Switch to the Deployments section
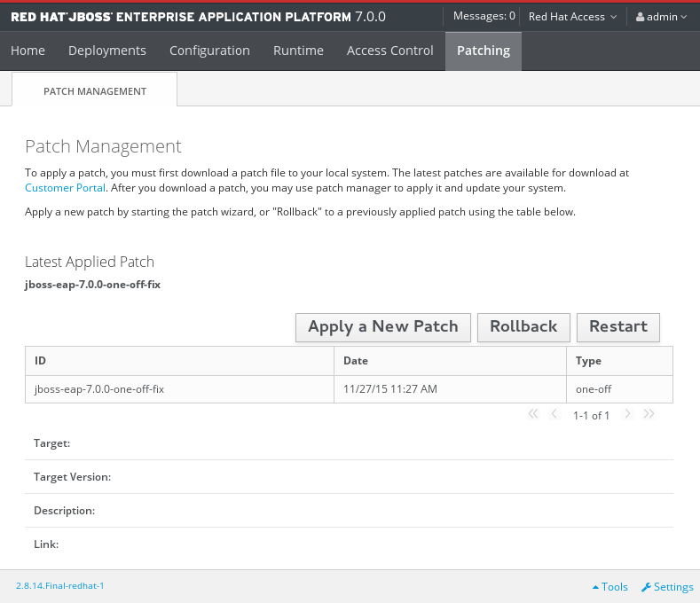The width and height of the screenshot is (700, 603). point(106,51)
